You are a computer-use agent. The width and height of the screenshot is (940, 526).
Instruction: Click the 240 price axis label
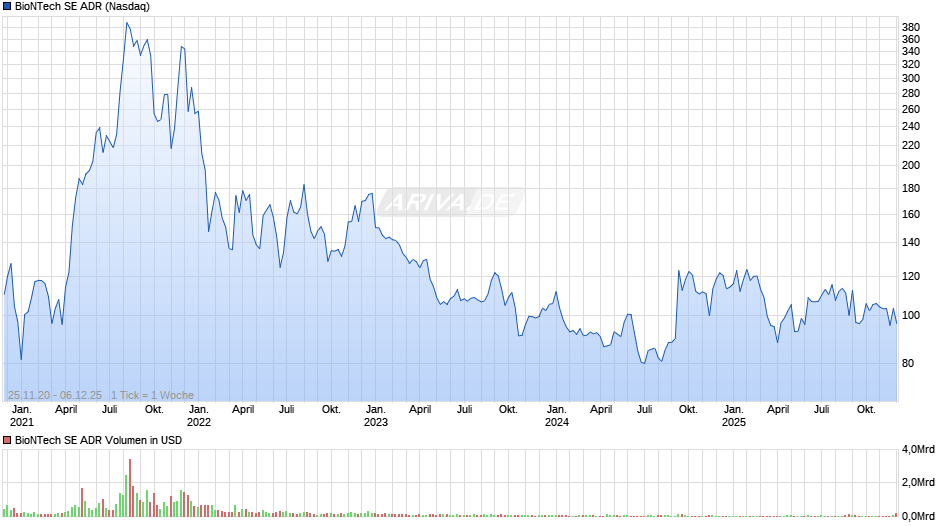[x=911, y=126]
